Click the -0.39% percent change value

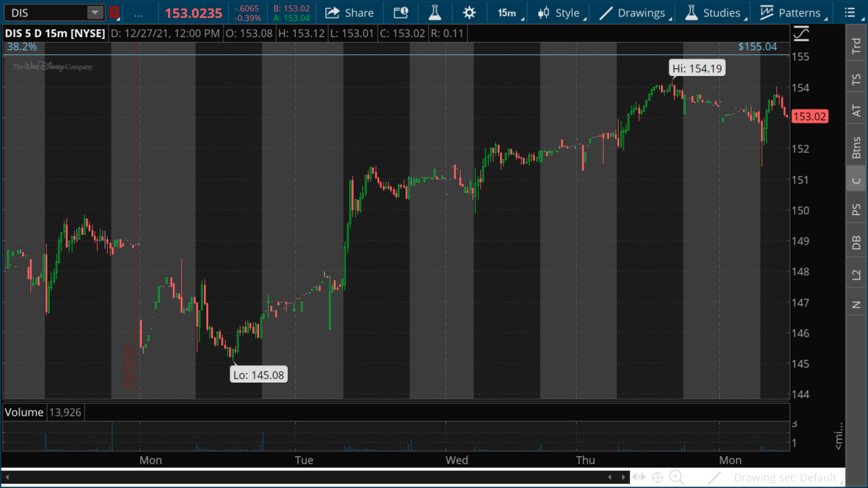click(249, 18)
